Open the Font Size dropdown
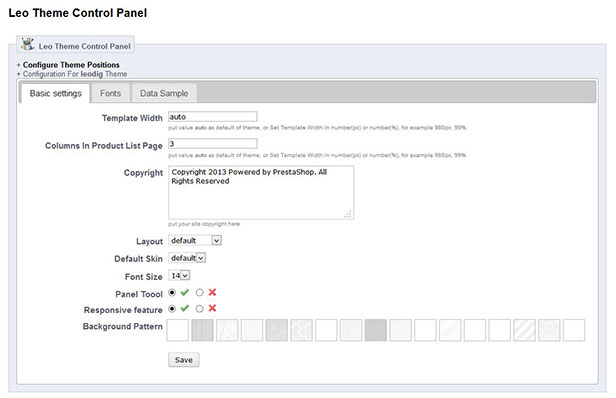Image resolution: width=616 pixels, height=398 pixels. tap(179, 275)
